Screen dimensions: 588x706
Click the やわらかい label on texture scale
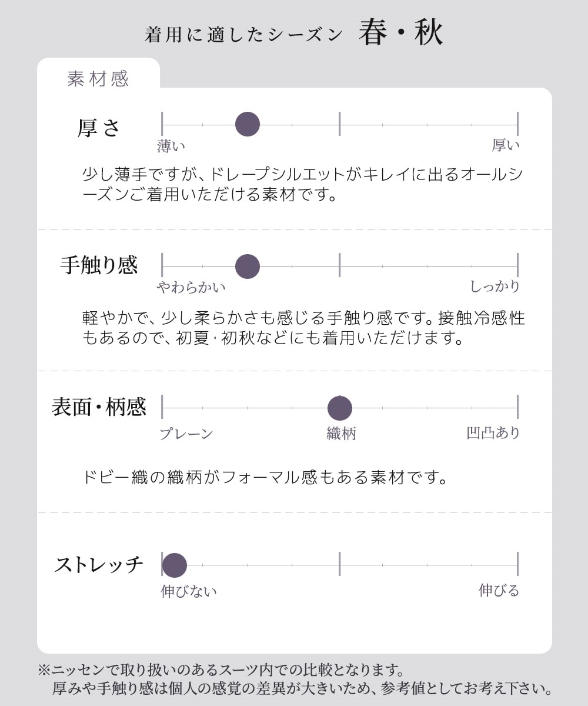(191, 287)
